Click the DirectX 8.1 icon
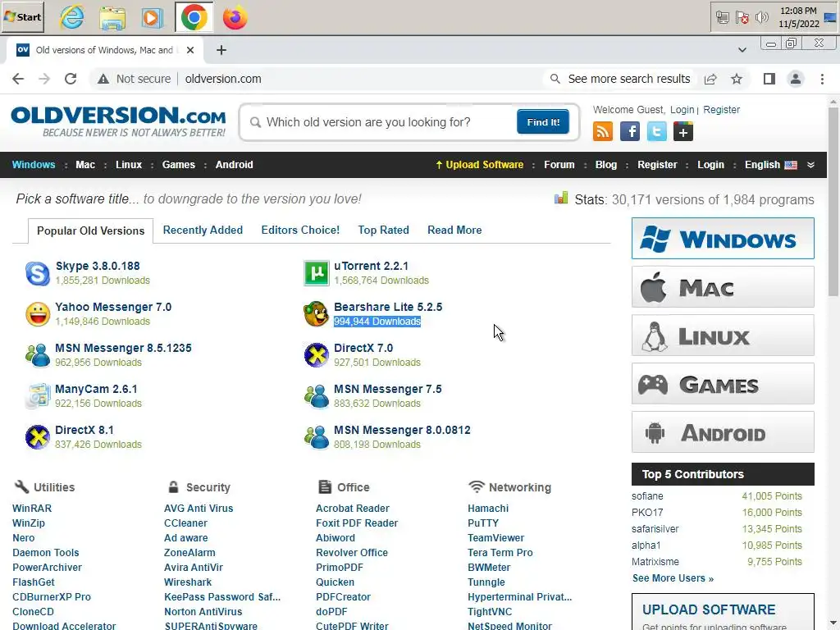The height and width of the screenshot is (630, 840). (x=38, y=437)
